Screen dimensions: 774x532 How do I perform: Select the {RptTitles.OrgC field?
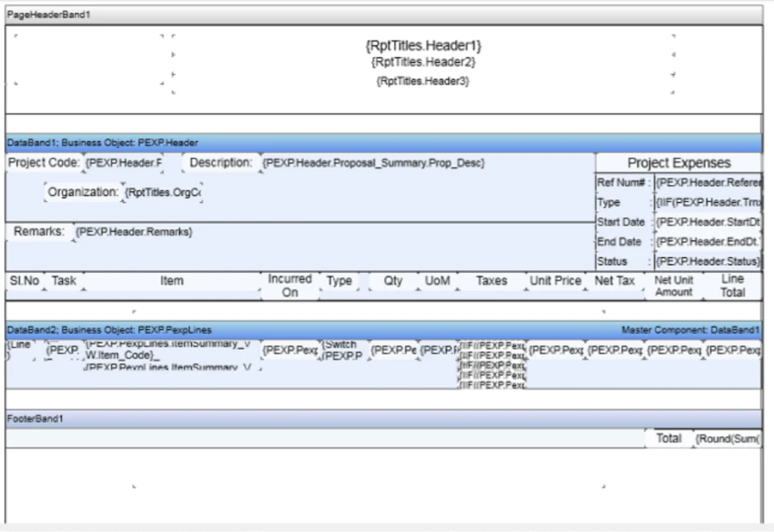[x=163, y=192]
